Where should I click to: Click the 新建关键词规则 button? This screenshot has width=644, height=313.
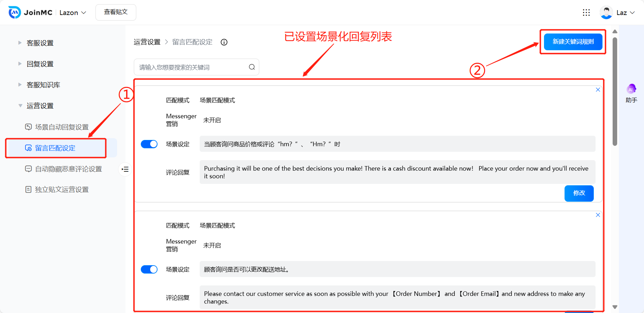573,42
